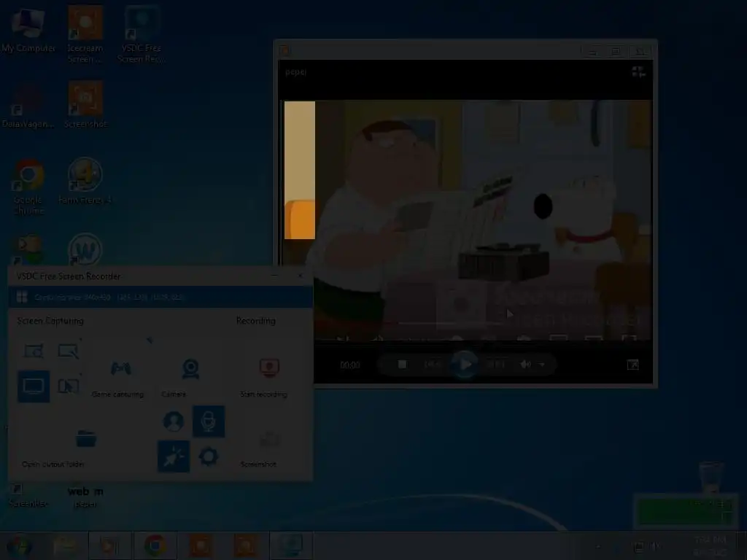The height and width of the screenshot is (560, 747).
Task: Skip to previous track in media player
Action: (433, 365)
